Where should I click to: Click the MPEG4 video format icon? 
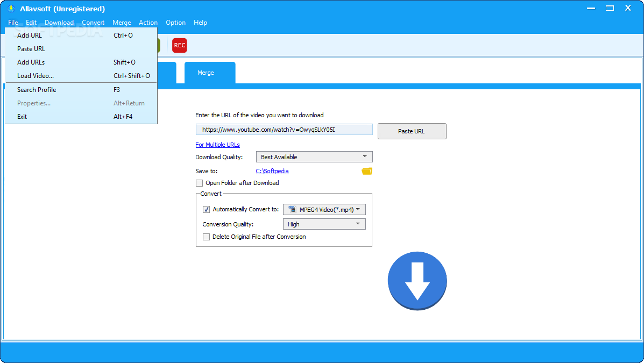(292, 209)
